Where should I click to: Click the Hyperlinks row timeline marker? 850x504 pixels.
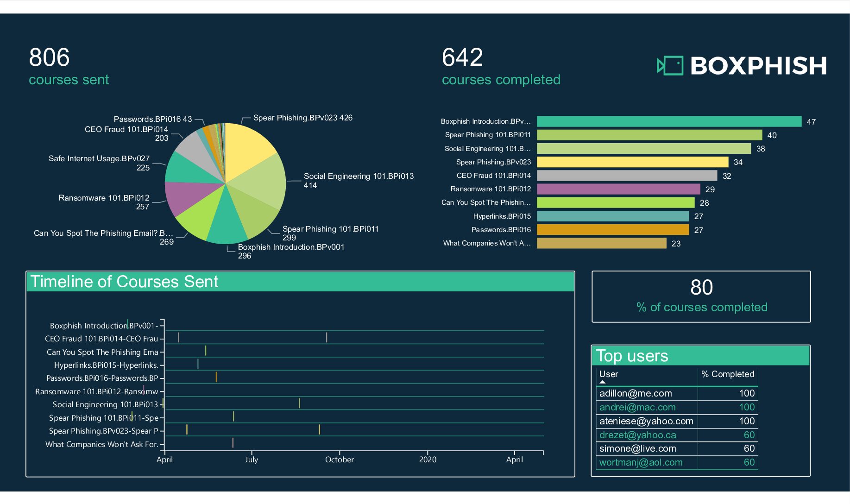pyautogui.click(x=198, y=364)
